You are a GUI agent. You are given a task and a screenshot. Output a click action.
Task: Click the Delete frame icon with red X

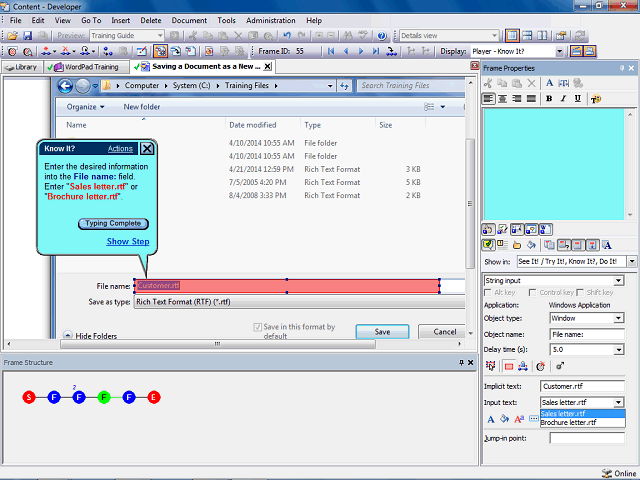tap(65, 51)
